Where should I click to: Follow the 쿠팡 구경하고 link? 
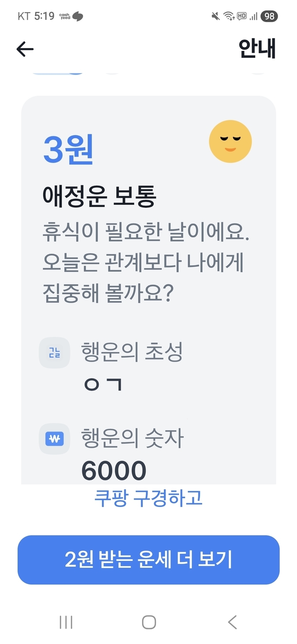point(148,498)
